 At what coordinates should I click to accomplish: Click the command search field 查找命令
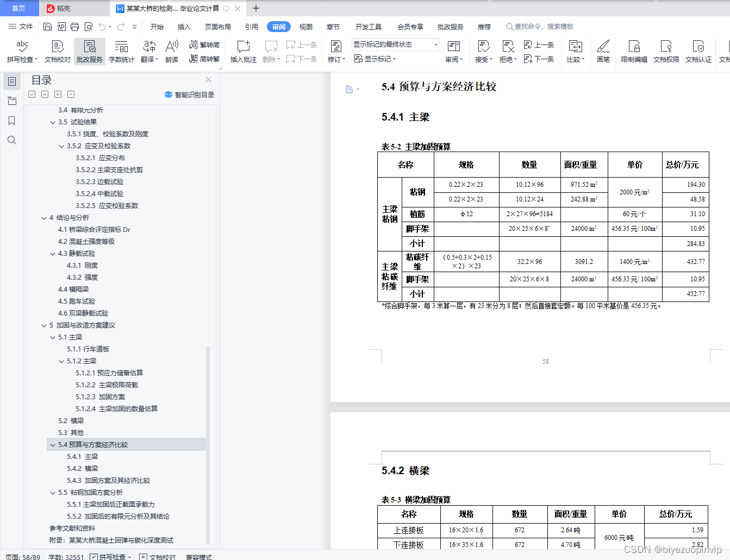539,27
